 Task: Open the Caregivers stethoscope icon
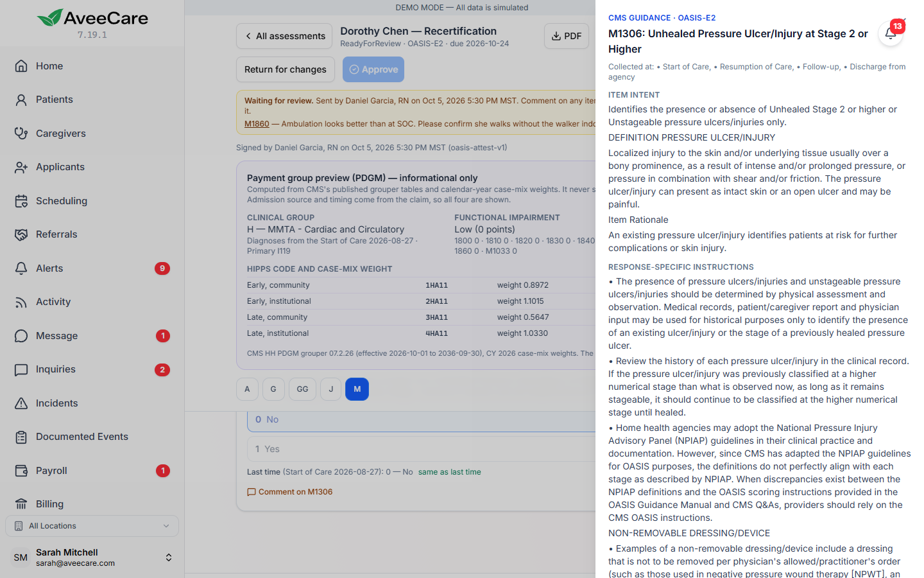[21, 134]
